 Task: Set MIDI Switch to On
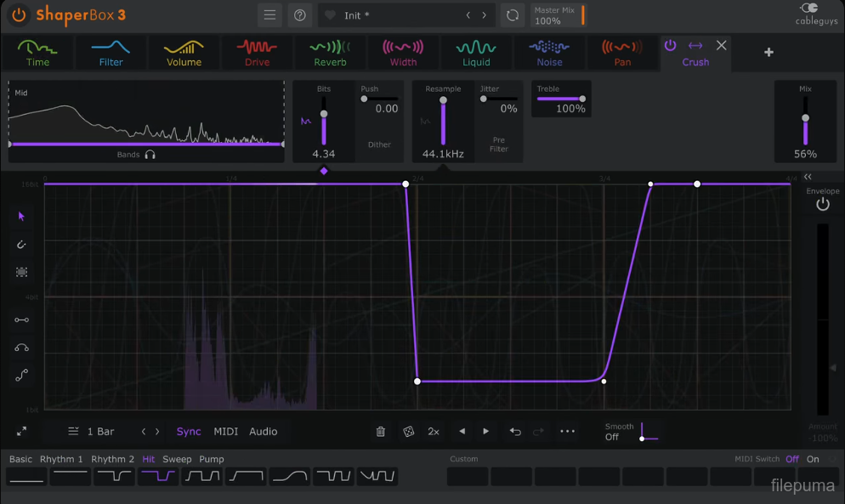[x=813, y=459]
